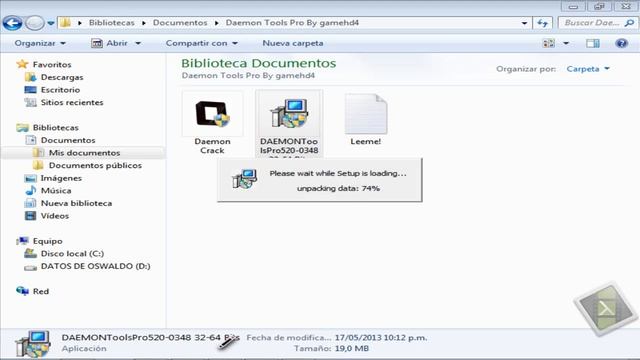Click the installer icon in details pane
This screenshot has width=640, height=360.
pos(33,344)
